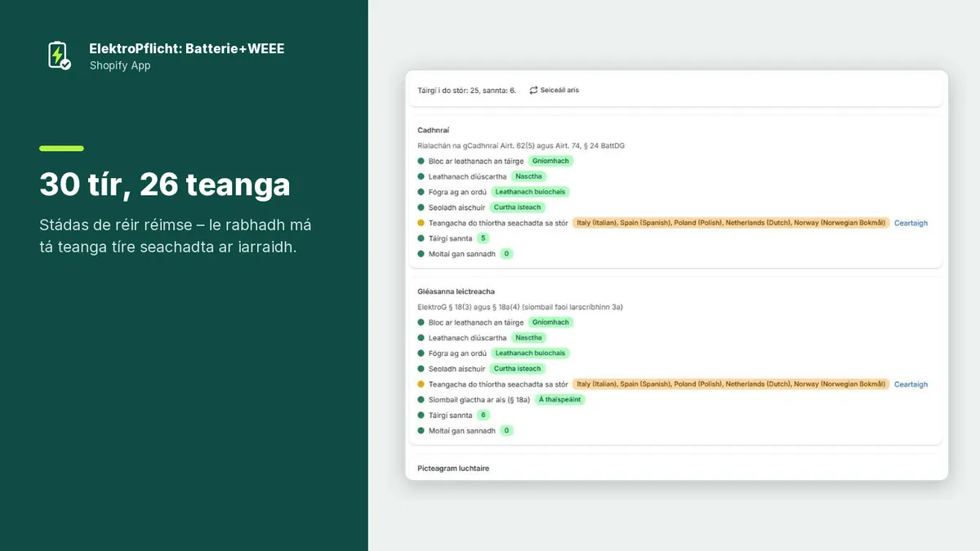Click the 'Á thaispeáint' status badge
This screenshot has width=980, height=551.
pos(560,400)
